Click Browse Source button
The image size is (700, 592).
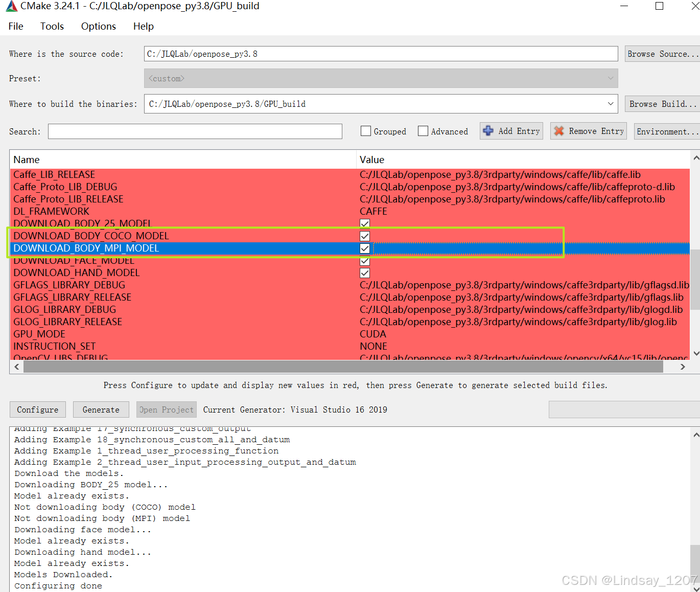point(662,54)
